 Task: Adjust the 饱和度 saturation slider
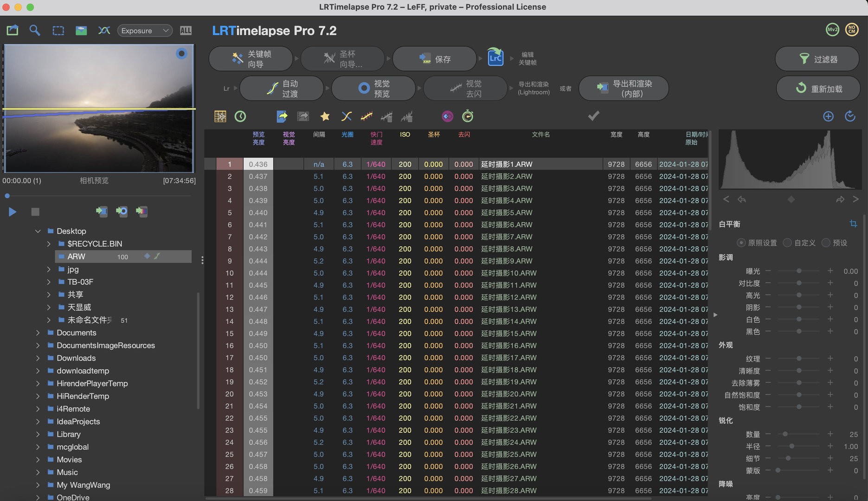click(x=798, y=407)
